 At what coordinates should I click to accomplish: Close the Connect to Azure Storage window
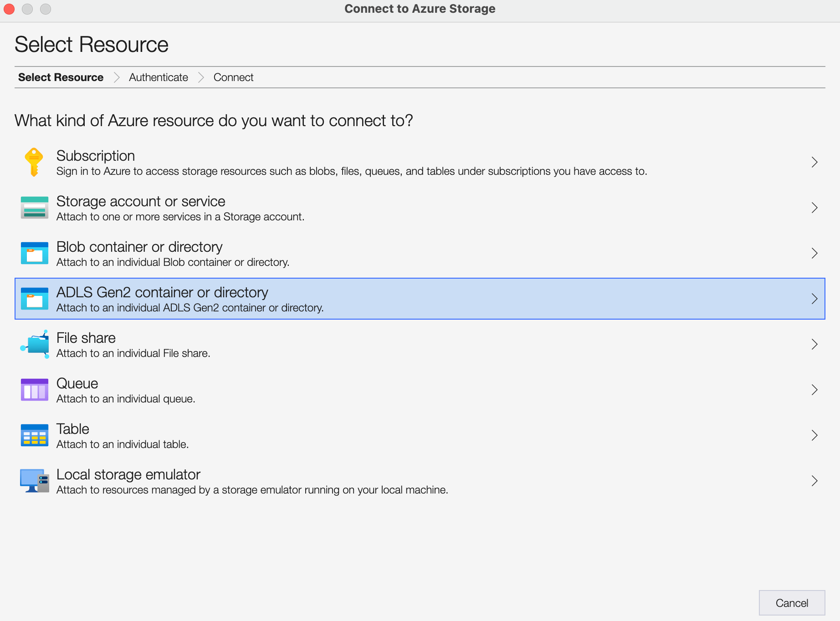[9, 9]
